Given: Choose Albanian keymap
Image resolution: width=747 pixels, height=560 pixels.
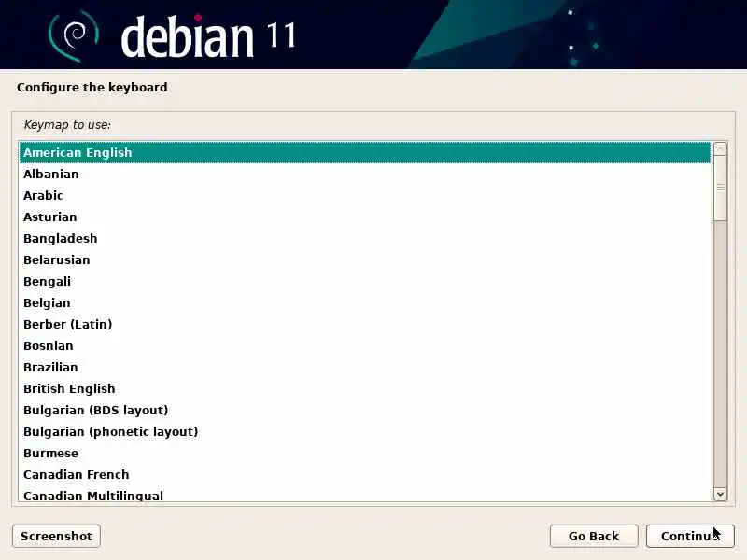Looking at the screenshot, I should click(365, 174).
